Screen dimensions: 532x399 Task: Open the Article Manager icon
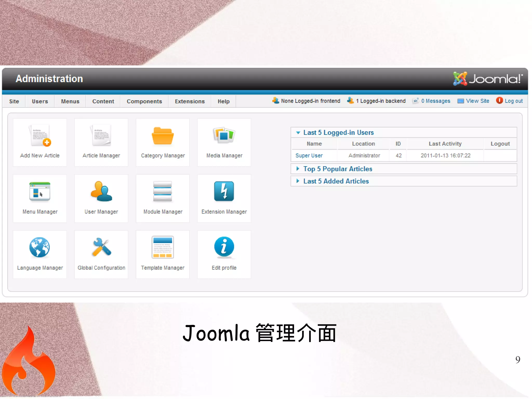[x=101, y=135]
